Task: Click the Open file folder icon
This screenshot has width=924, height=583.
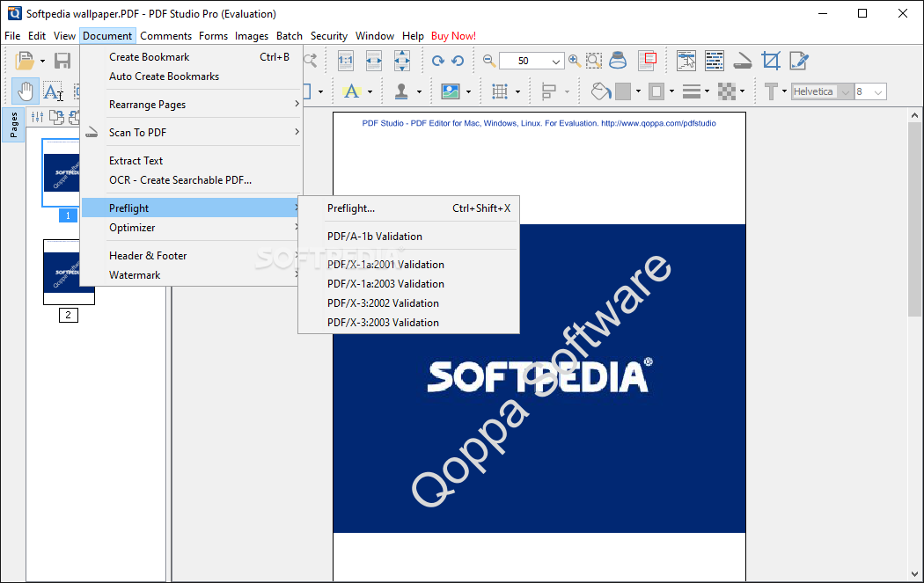Action: [25, 60]
